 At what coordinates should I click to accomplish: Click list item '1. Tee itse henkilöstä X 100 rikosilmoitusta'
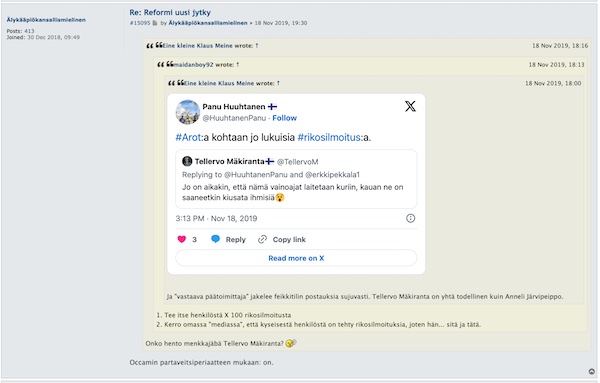click(x=224, y=315)
